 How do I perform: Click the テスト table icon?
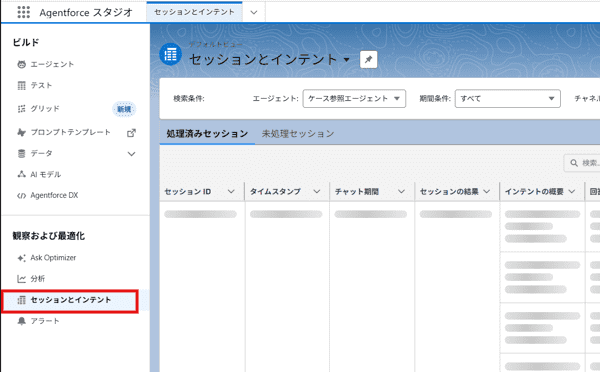(x=21, y=85)
